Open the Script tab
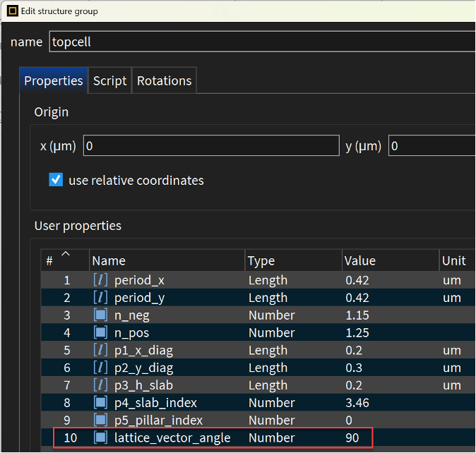This screenshot has width=476, height=453. click(110, 81)
